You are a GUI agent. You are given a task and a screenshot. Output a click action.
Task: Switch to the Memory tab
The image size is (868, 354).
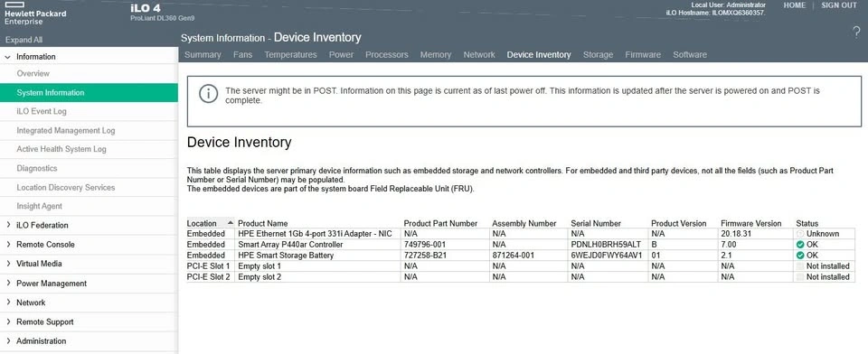tap(436, 55)
